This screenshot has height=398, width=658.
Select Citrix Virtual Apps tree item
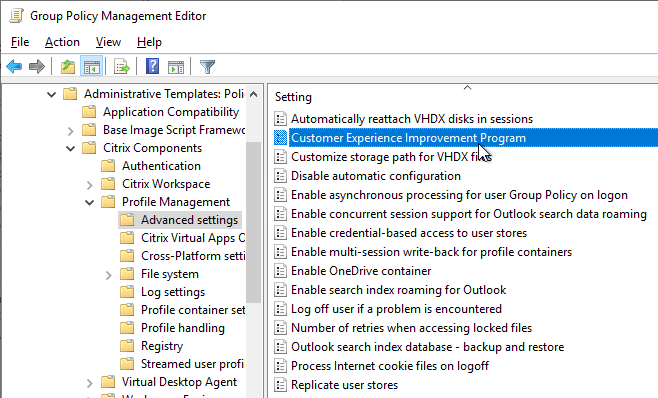(193, 238)
